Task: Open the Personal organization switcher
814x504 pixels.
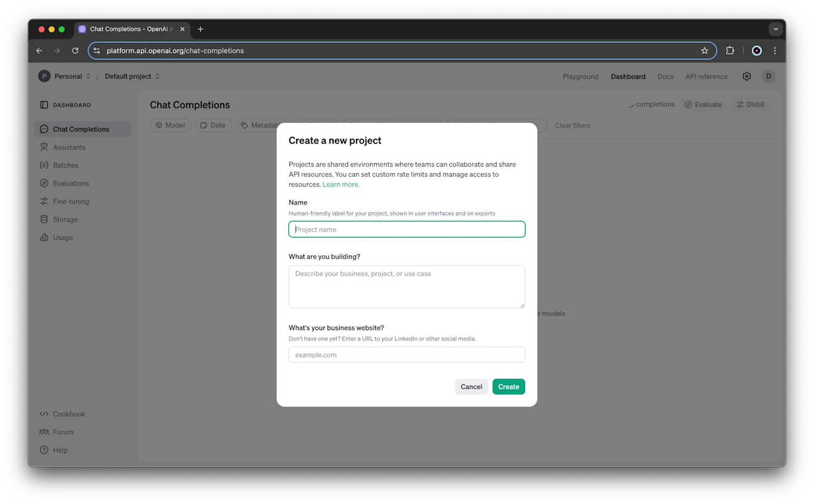Action: coord(73,76)
